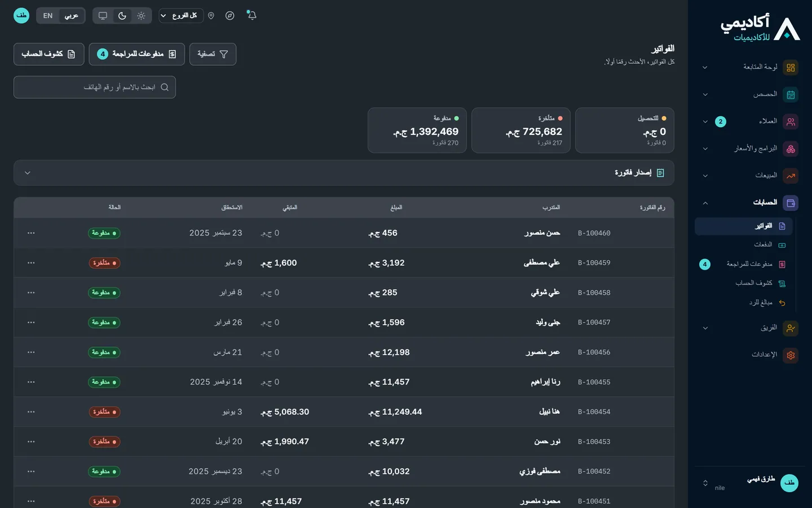812x508 pixels.
Task: Open row actions for invoice B-100460
Action: coord(31,233)
